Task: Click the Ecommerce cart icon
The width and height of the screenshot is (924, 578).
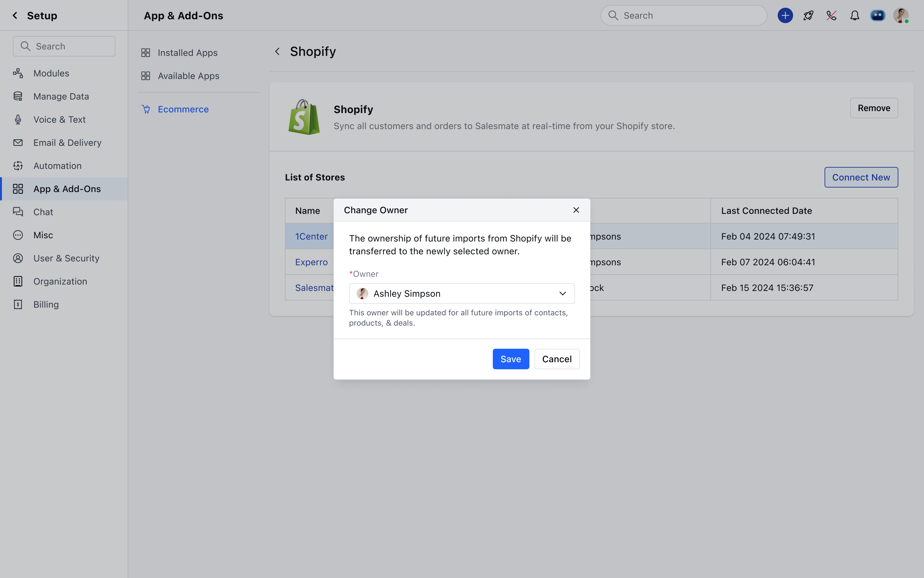Action: [146, 109]
